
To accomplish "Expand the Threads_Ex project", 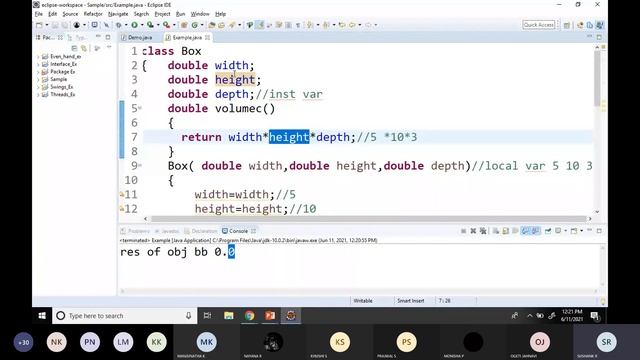I will (x=38, y=94).
